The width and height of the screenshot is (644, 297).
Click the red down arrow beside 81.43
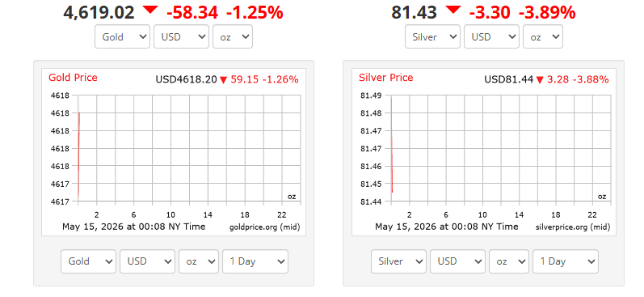click(453, 10)
